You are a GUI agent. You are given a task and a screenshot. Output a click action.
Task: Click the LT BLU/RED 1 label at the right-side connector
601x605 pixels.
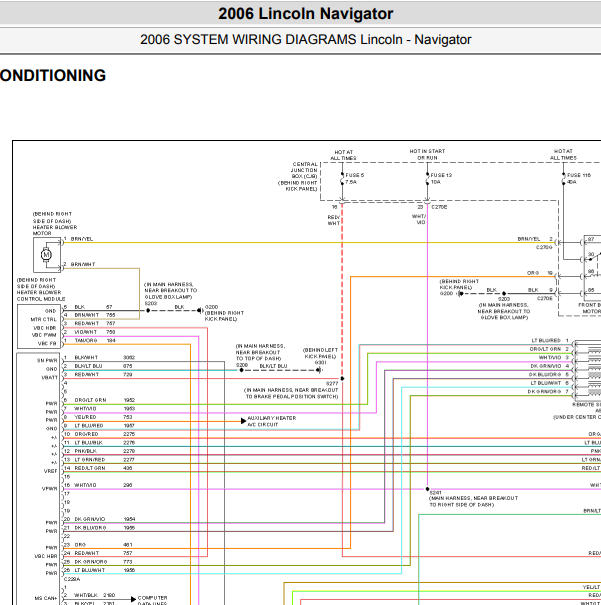(x=550, y=340)
